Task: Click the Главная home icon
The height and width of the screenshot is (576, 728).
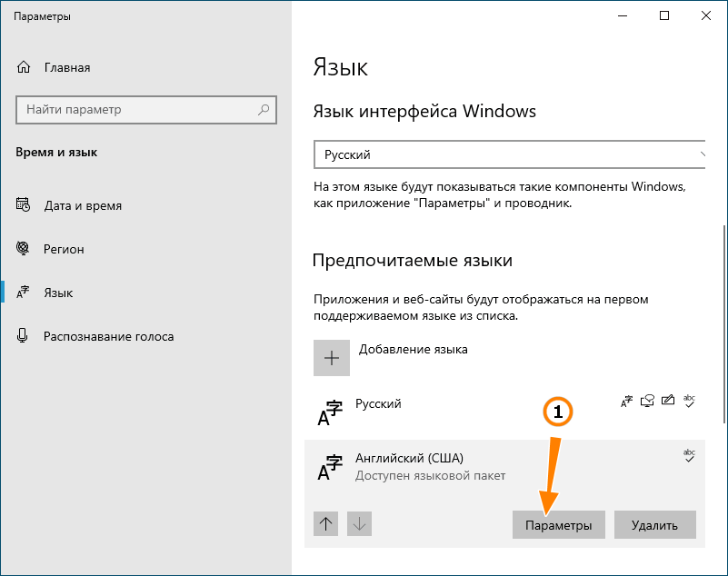Action: point(25,67)
